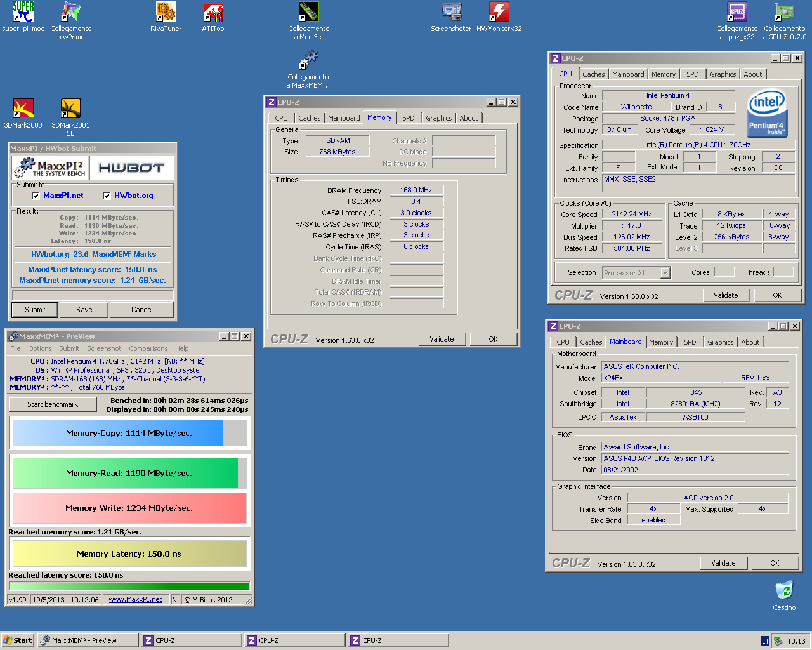The height and width of the screenshot is (650, 812).
Task: Open the Processor #1 selection dropdown
Action: pos(665,273)
